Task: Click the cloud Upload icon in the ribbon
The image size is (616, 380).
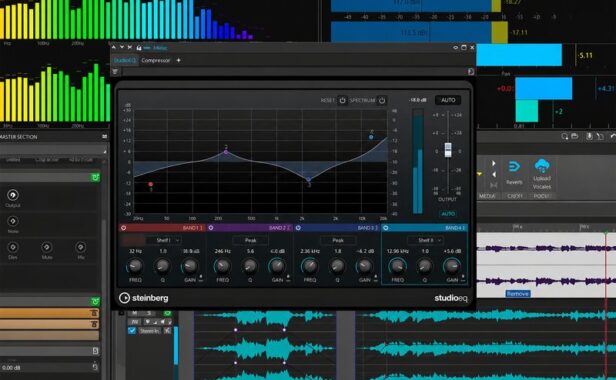Action: click(x=542, y=166)
